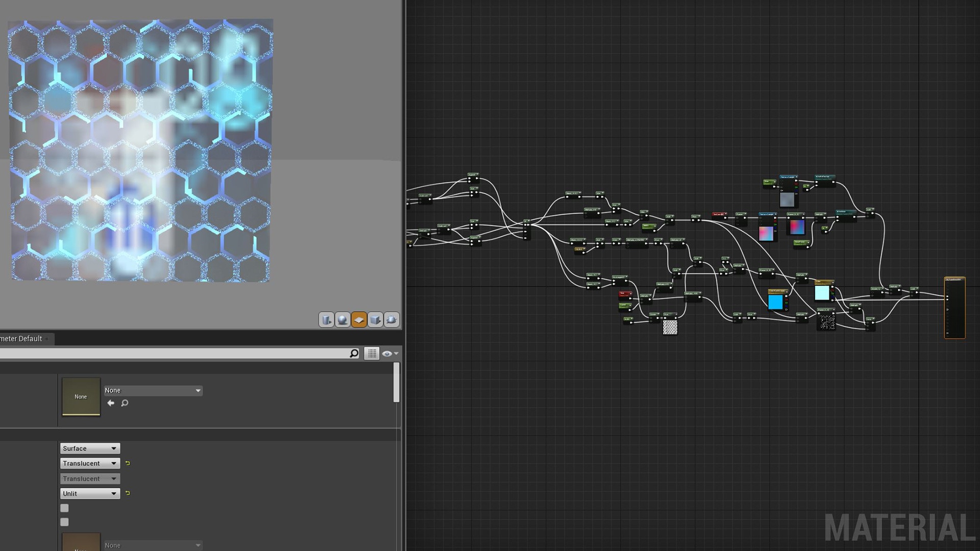This screenshot has height=551, width=980.
Task: Toggle the first checkbox under the Unlit dropdown
Action: coord(64,508)
